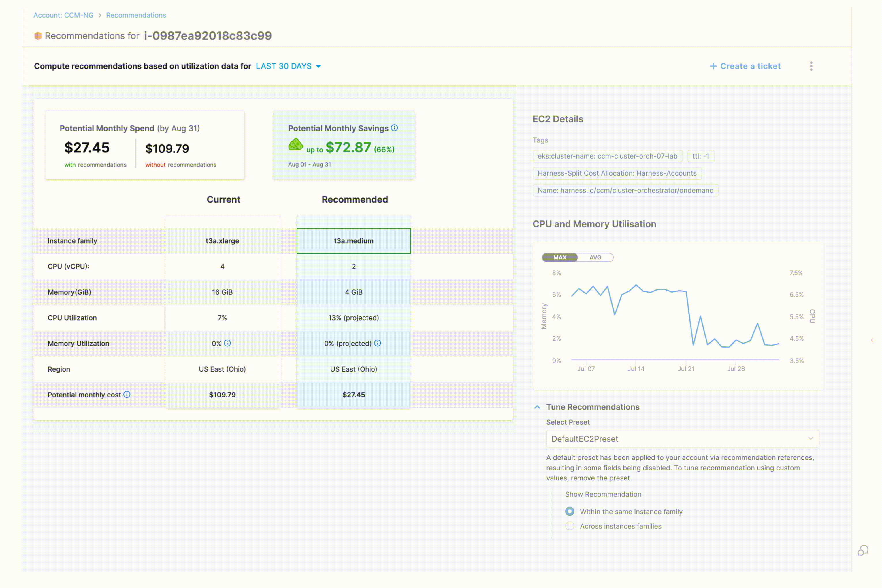882x588 pixels.
Task: Open the three-dot more options menu
Action: pos(811,66)
